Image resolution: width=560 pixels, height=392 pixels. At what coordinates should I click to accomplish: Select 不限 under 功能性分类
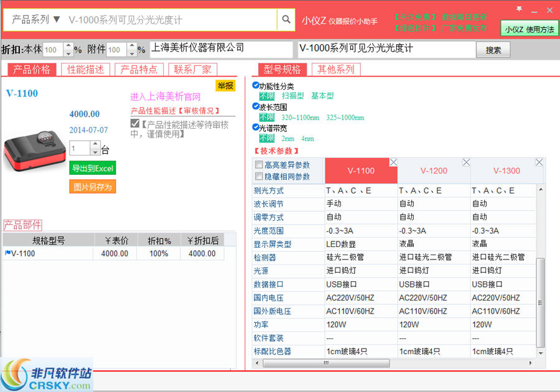coord(267,96)
